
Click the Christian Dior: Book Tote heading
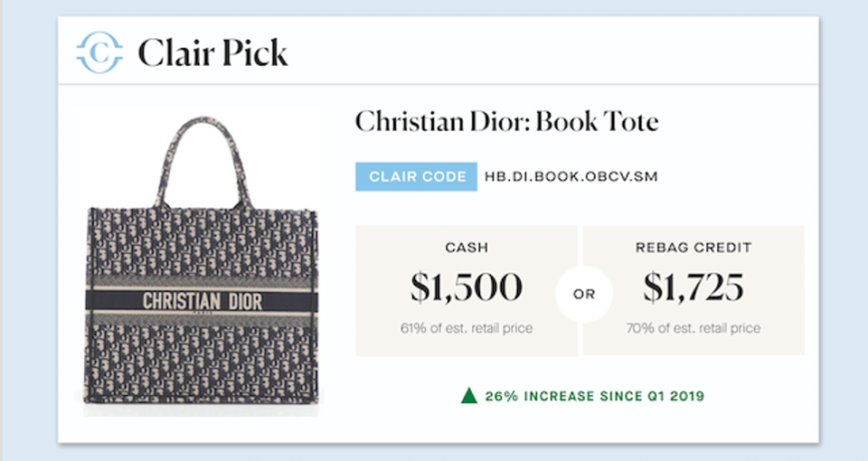[x=506, y=122]
